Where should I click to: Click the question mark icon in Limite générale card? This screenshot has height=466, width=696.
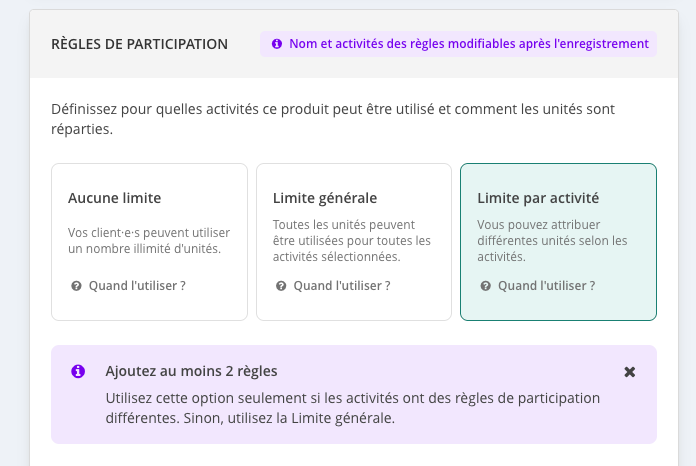281,286
